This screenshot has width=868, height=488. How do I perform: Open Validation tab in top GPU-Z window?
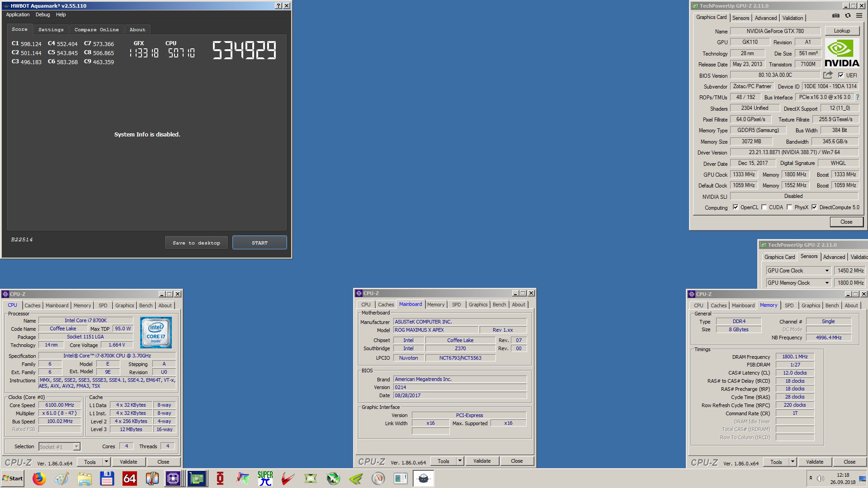pos(793,18)
